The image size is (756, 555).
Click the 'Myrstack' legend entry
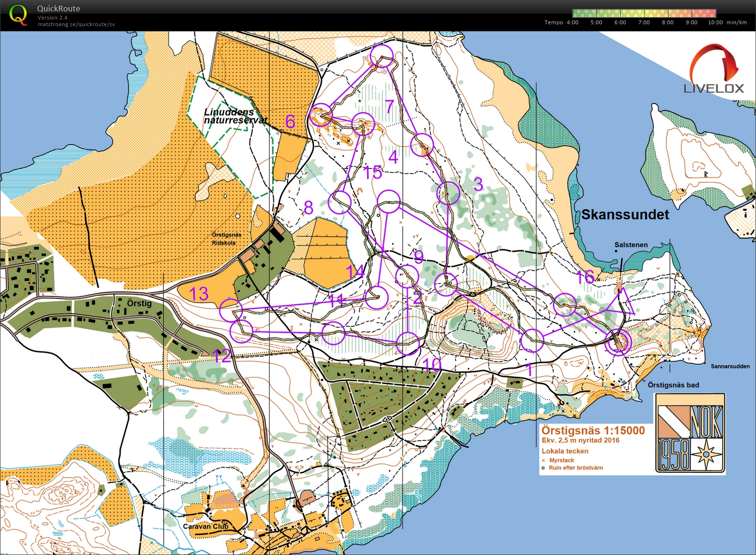[562, 460]
